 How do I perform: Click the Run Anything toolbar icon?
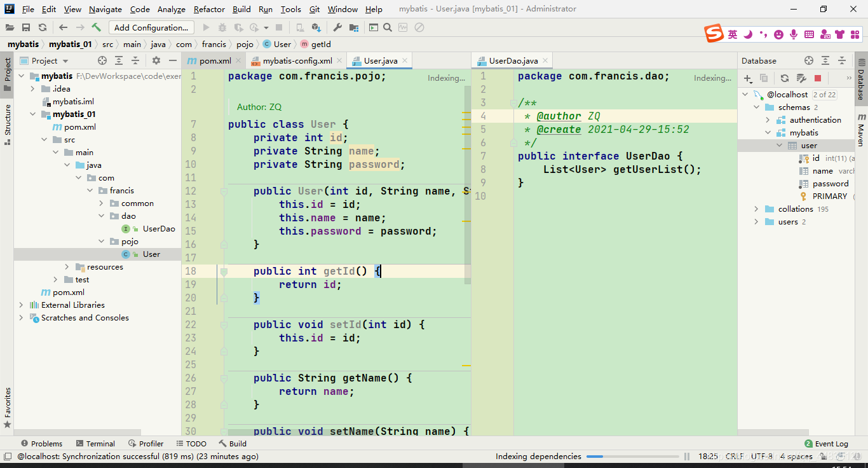[373, 27]
